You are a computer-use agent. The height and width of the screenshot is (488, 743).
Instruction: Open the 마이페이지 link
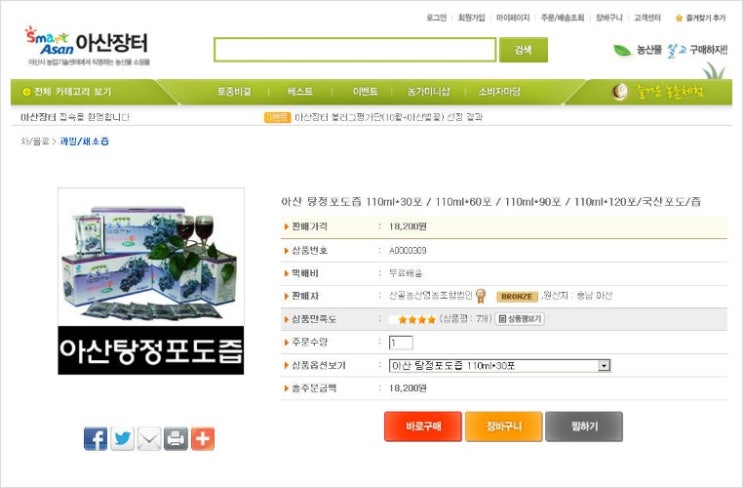513,18
